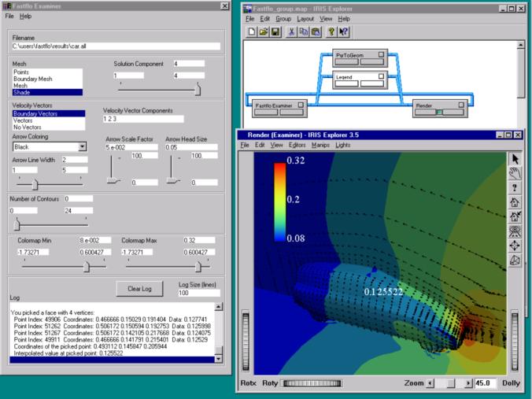Click the question mark help icon in Render
The width and height of the screenshot is (532, 399).
coord(515,188)
